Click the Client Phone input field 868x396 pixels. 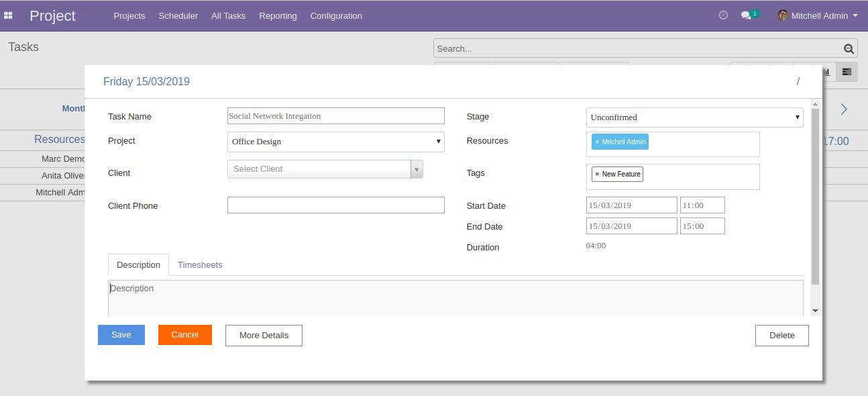tap(335, 205)
